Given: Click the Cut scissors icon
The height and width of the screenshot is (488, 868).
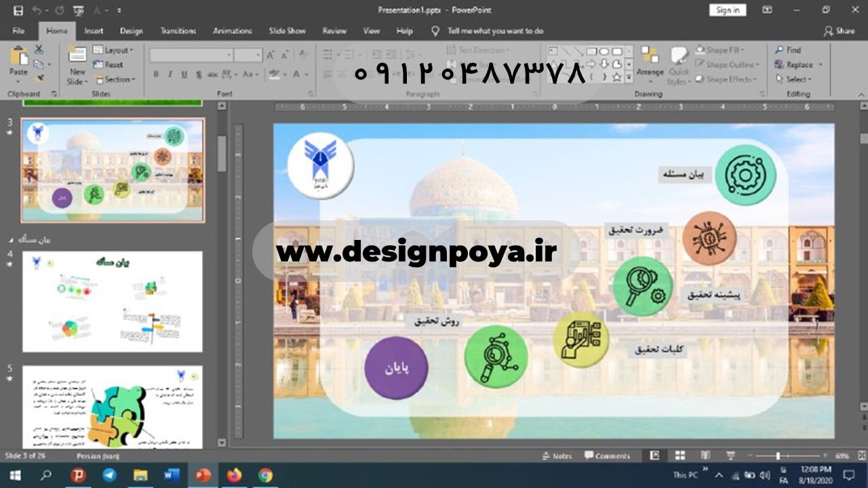Looking at the screenshot, I should 39,49.
